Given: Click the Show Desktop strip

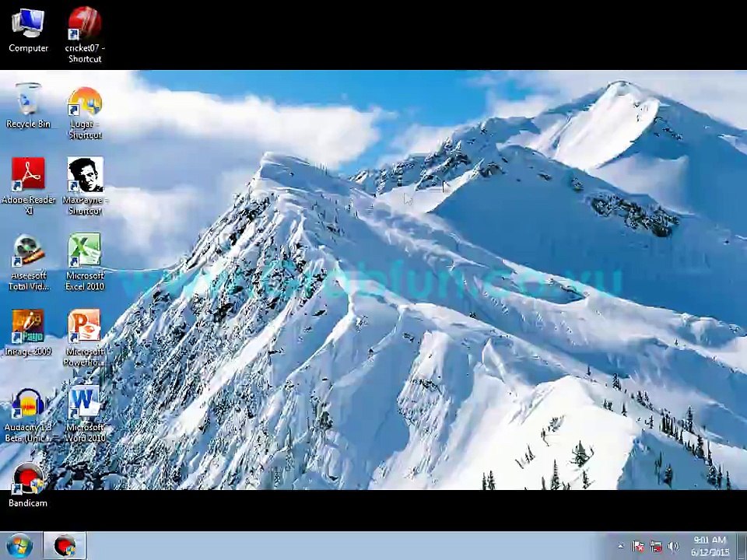Looking at the screenshot, I should tap(742, 546).
